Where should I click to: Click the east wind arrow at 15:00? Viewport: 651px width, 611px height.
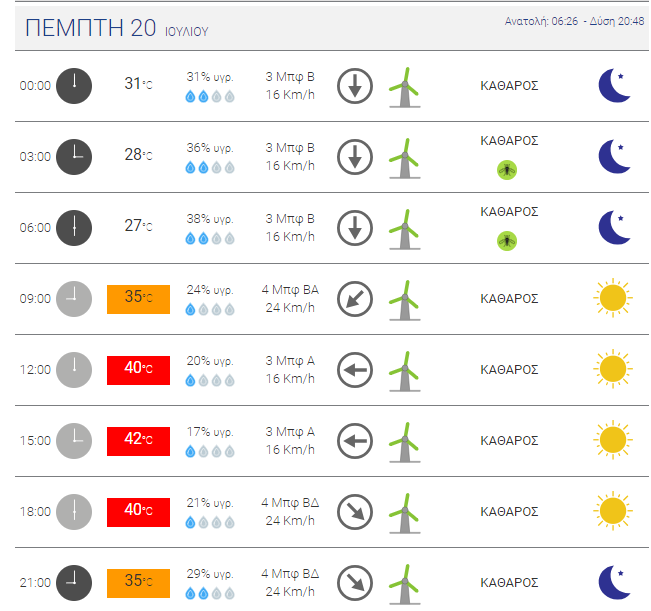coord(355,441)
